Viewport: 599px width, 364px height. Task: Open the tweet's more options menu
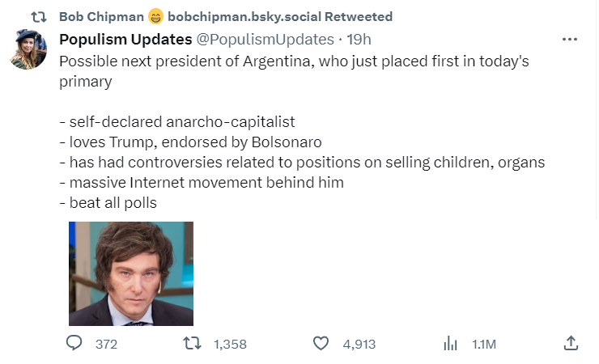[x=570, y=40]
